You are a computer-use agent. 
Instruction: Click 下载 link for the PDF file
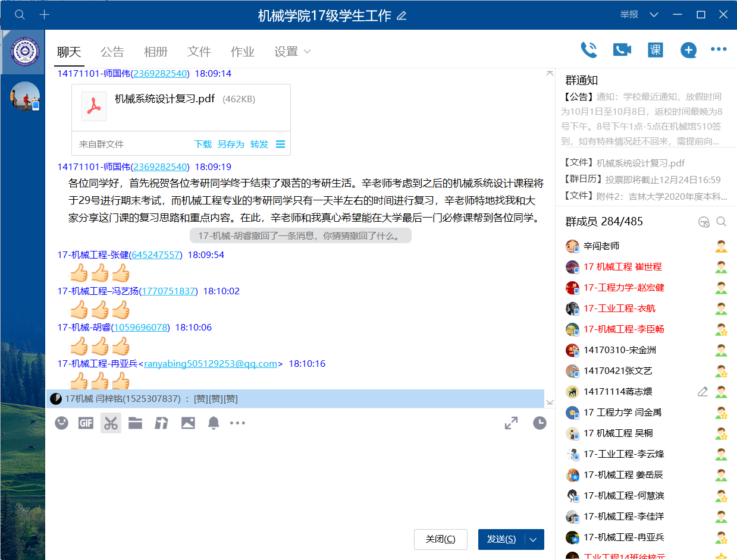click(x=203, y=144)
